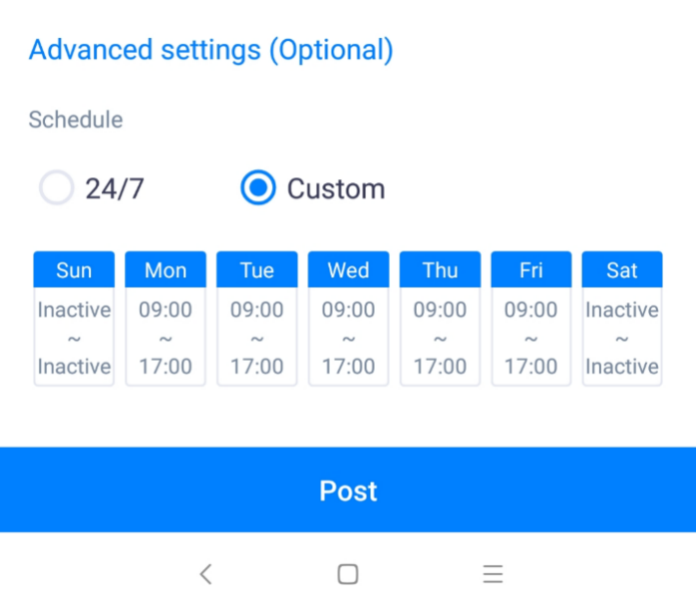Open the Mon schedule header
Viewport: 696px width, 616px height.
(x=166, y=270)
